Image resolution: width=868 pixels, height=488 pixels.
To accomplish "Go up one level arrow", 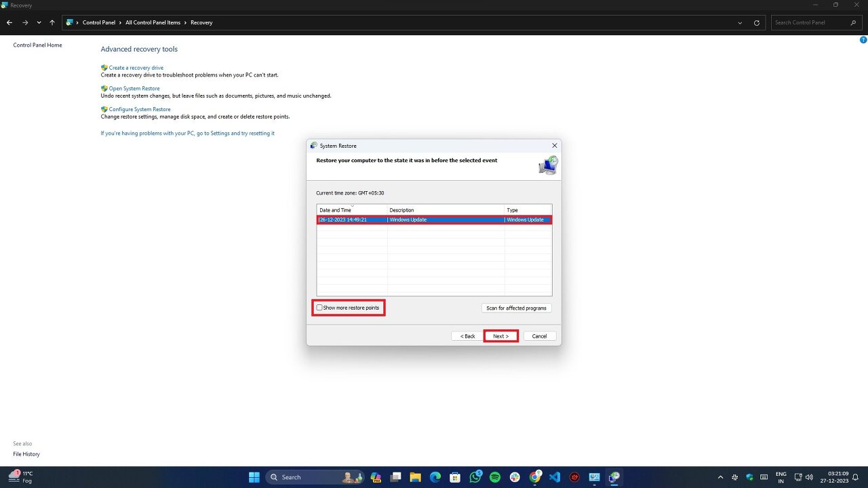I will coord(52,22).
